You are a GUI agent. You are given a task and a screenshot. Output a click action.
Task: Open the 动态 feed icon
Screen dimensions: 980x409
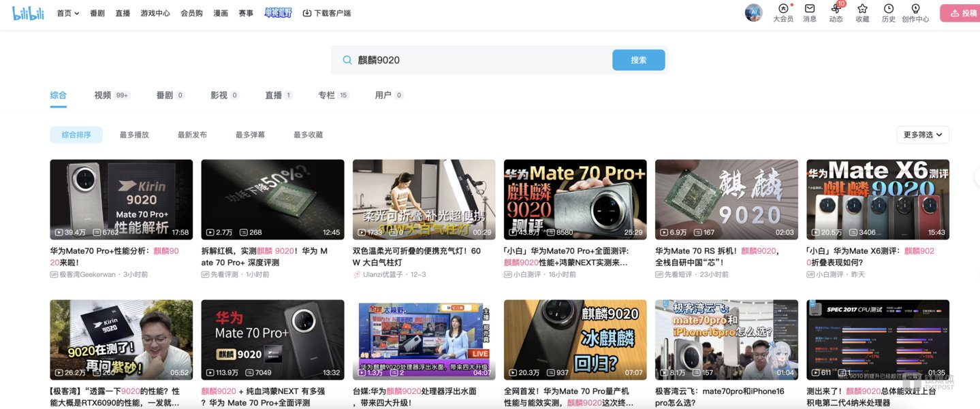[x=836, y=10]
